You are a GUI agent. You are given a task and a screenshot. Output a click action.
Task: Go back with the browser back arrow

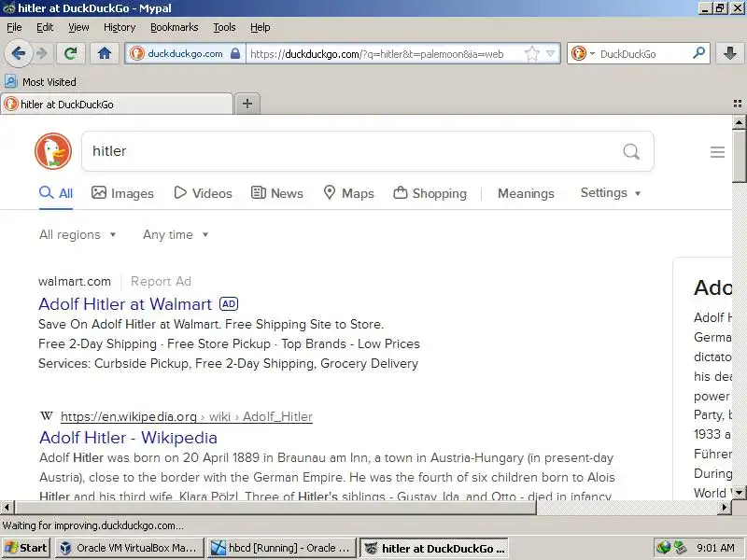click(x=18, y=53)
